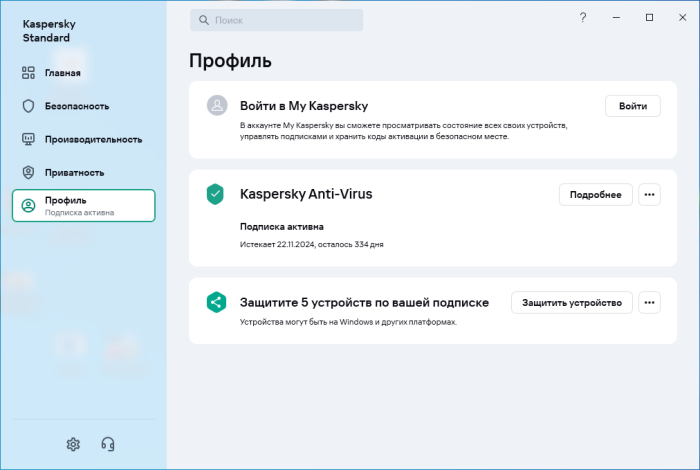This screenshot has height=470, width=700.
Task: Focus the Поиск search field
Action: pyautogui.click(x=276, y=20)
